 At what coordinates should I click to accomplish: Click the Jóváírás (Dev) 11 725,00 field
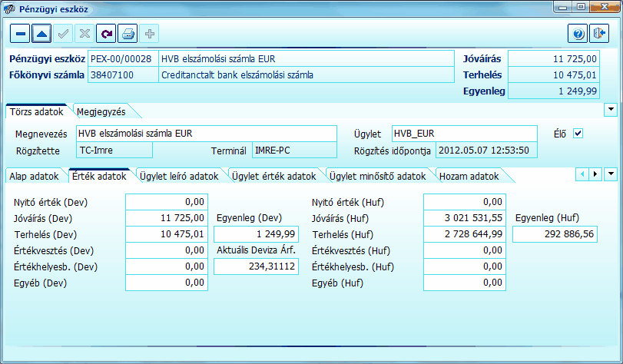[167, 218]
